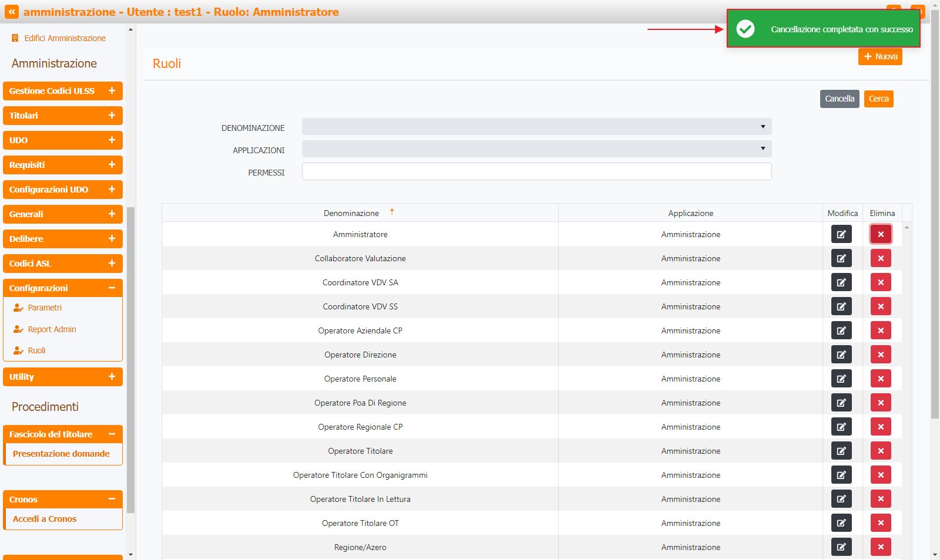
Task: Delete the Operatore Titolare role
Action: 881,451
